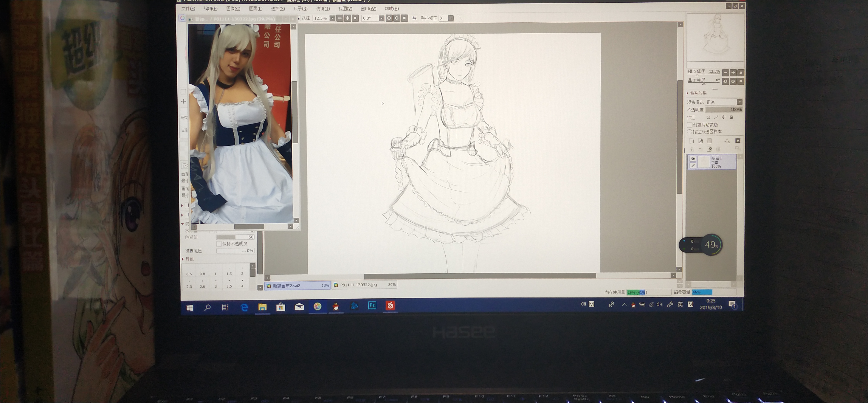Create a new layer in layer panel
The image size is (868, 403).
(x=691, y=141)
